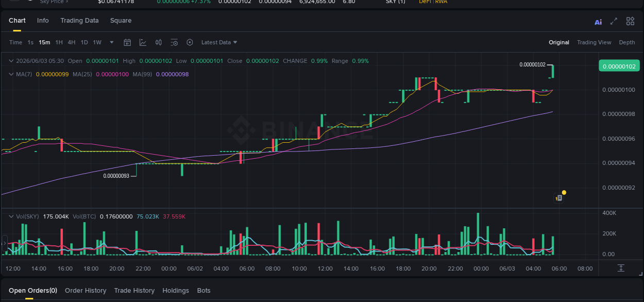Click the 0.17600000 Vol(BTC) value
The height and width of the screenshot is (302, 644).
click(x=116, y=216)
